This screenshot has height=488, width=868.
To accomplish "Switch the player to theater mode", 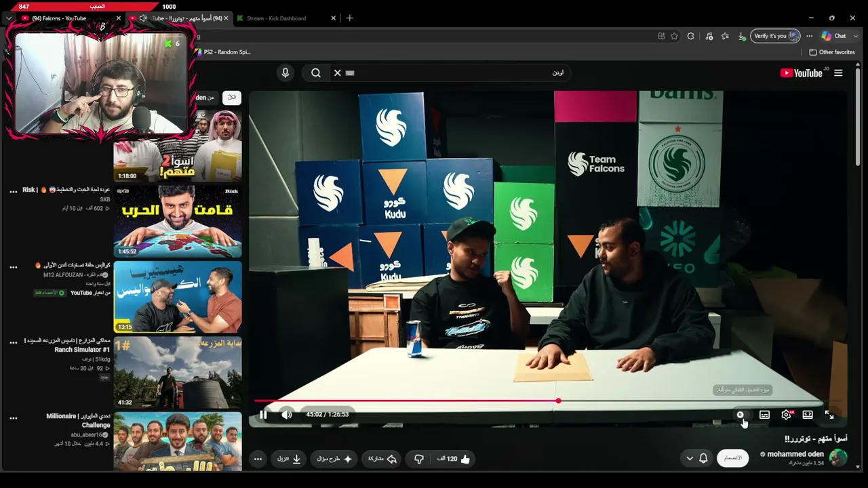I will [808, 415].
